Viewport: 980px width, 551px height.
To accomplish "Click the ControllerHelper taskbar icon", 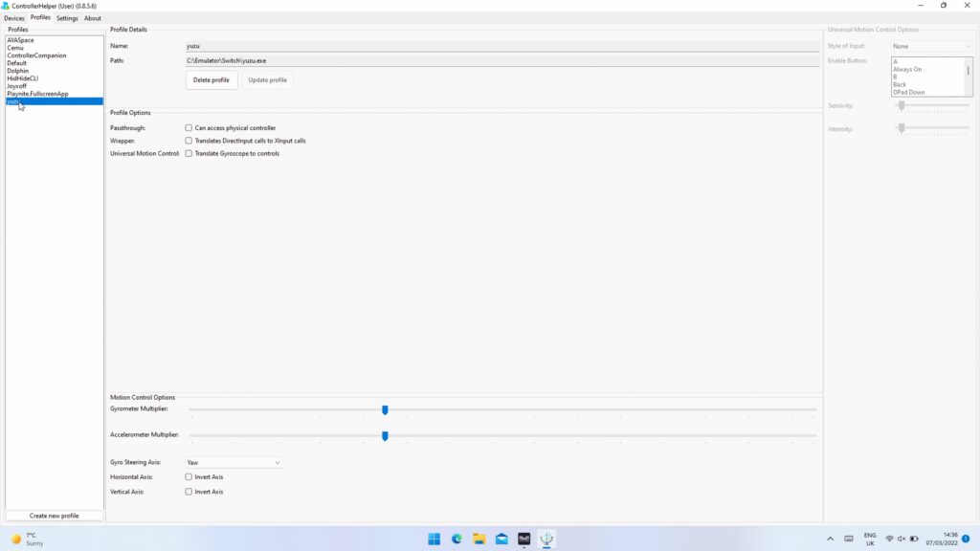I will point(546,540).
